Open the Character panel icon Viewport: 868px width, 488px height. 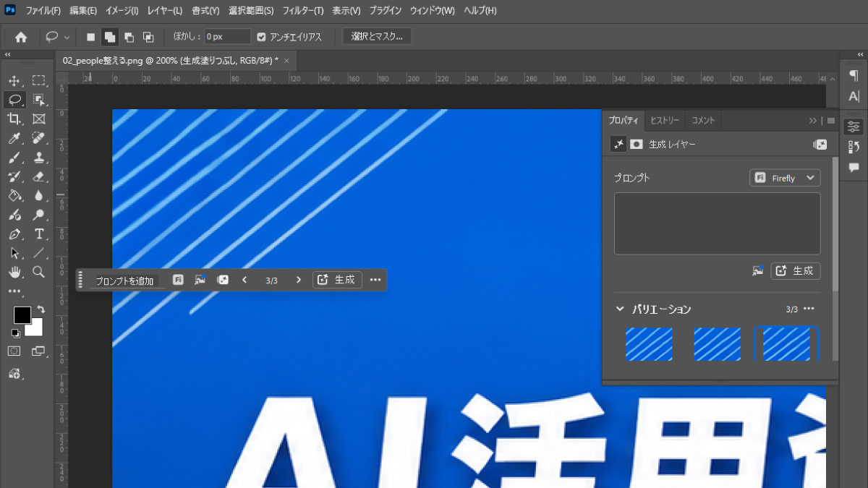click(854, 96)
